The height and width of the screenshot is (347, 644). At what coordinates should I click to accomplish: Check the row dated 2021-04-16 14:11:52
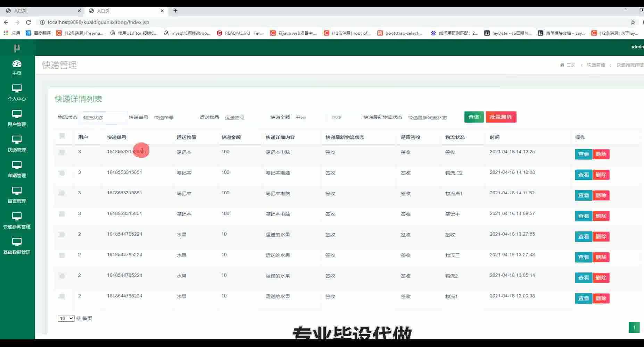(62, 193)
